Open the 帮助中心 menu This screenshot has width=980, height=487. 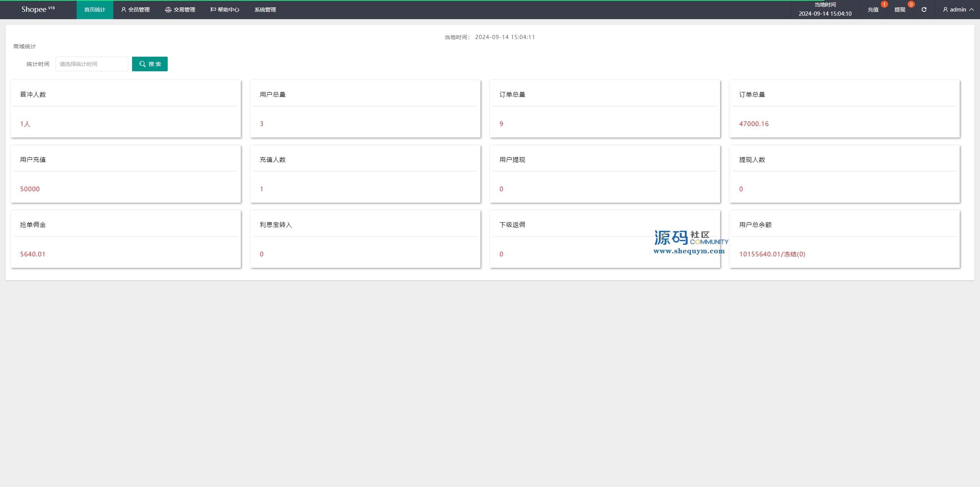point(228,10)
